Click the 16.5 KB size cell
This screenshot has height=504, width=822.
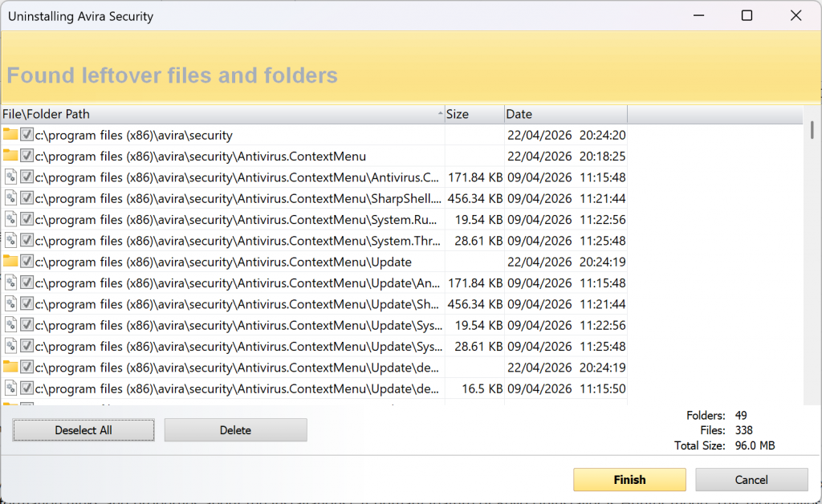coord(482,388)
